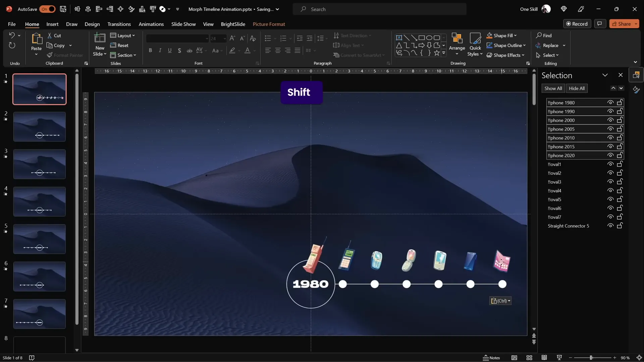This screenshot has width=644, height=362.
Task: Click the Record button
Action: [x=577, y=24]
